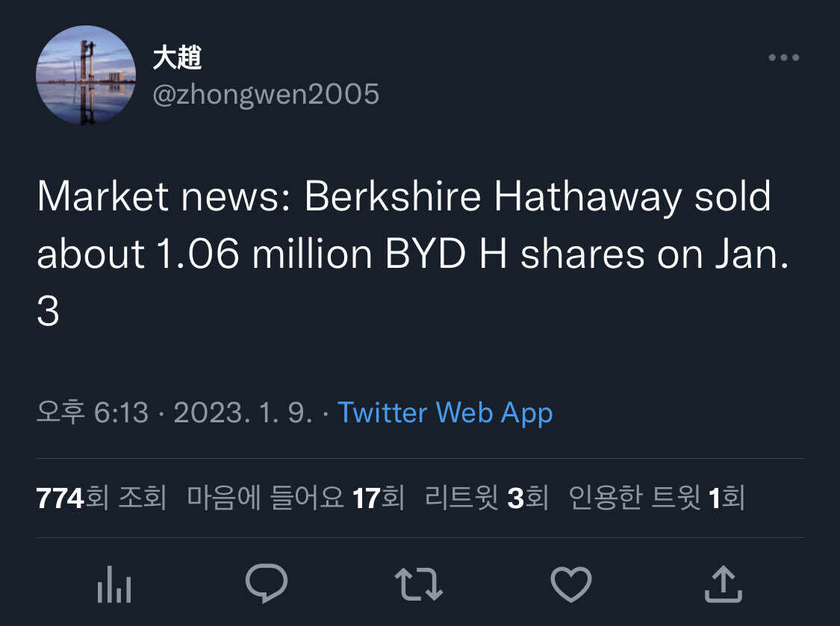Click the share upload icon
840x626 pixels.
724,583
